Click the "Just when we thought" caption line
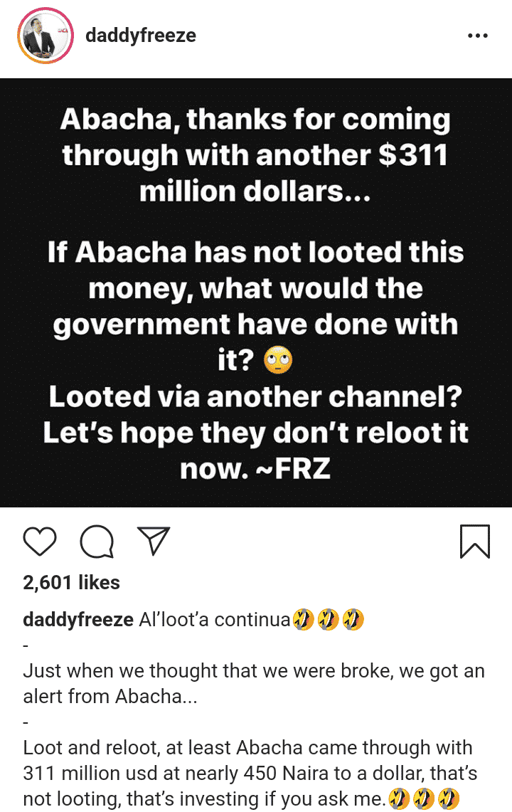Viewport: 512px width, 812px height. point(254,671)
